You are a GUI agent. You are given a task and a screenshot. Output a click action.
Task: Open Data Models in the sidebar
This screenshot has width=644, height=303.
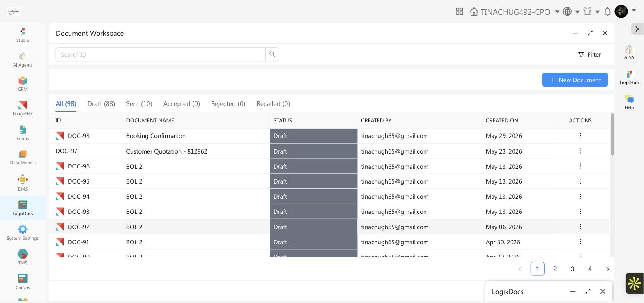23,158
